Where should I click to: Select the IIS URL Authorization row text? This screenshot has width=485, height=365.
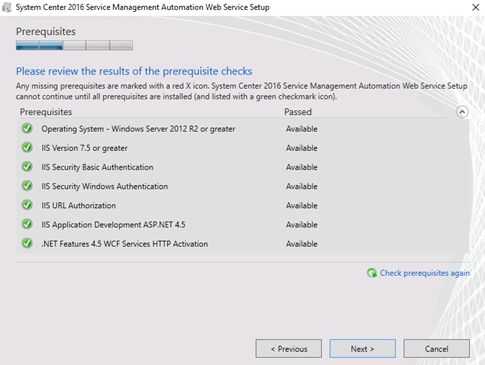[x=79, y=205]
